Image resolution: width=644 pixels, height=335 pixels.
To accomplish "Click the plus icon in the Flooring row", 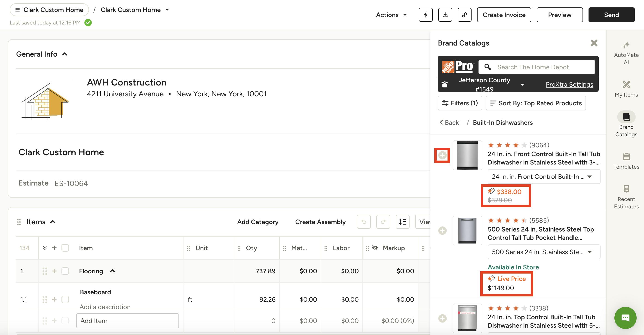I will 54,271.
